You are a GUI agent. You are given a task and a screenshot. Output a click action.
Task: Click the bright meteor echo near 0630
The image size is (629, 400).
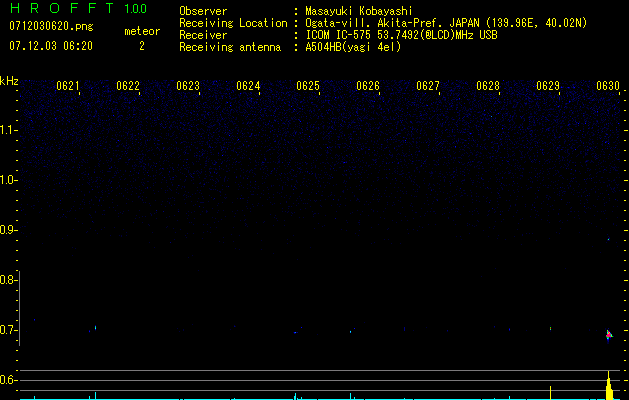[x=609, y=335]
